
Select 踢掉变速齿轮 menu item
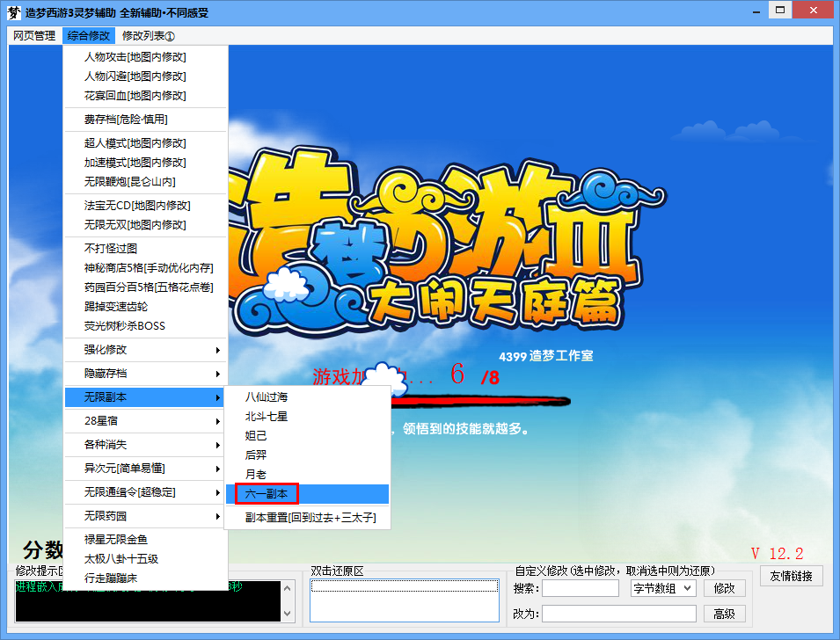click(146, 306)
